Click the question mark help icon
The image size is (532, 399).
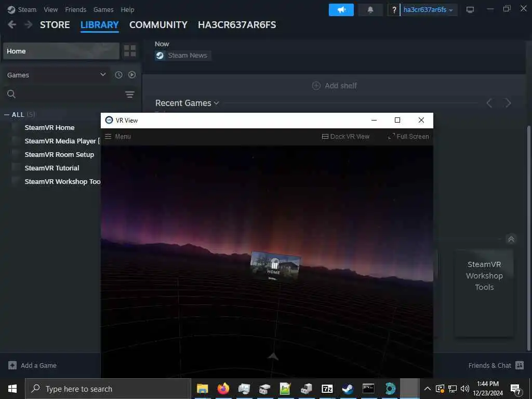coord(394,10)
